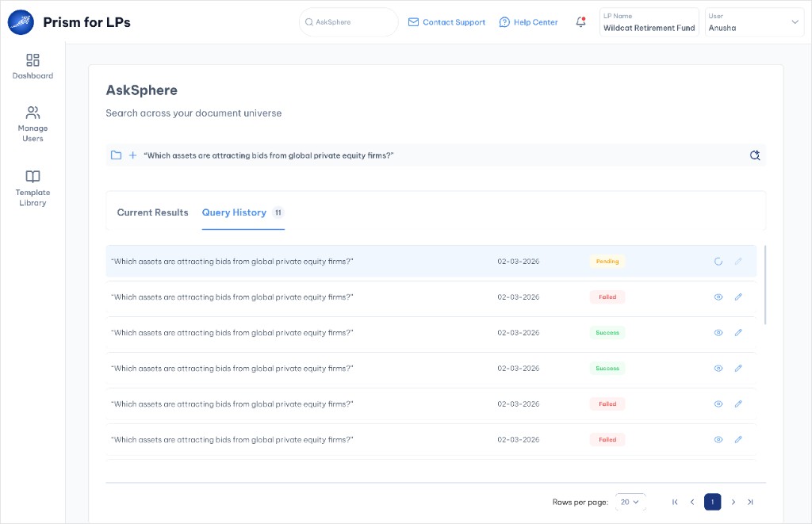Image resolution: width=812 pixels, height=524 pixels.
Task: View the second Success query using eye icon
Action: [x=718, y=369]
